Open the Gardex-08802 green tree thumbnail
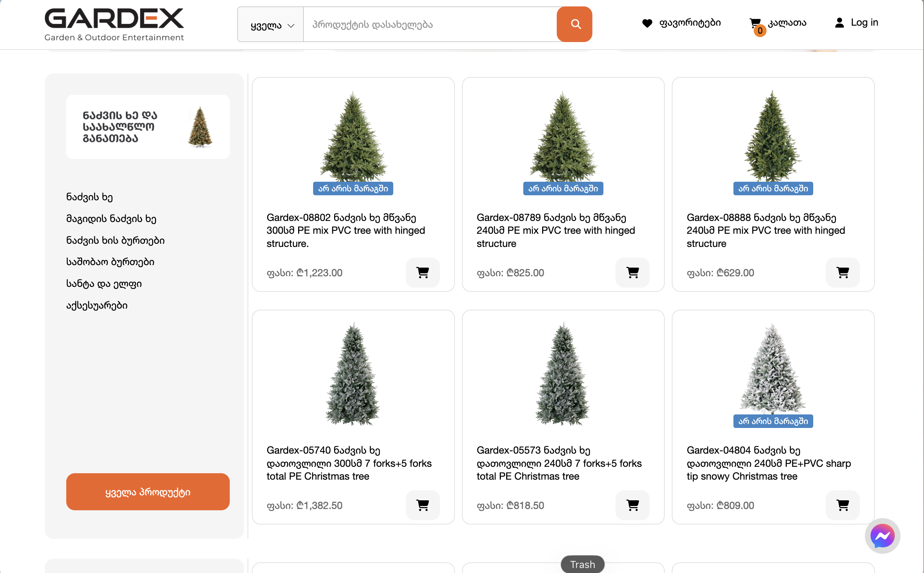924x573 pixels. 353,136
